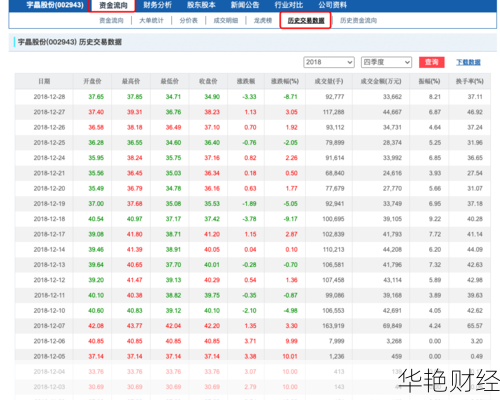Open the 股东股本 tab
The width and height of the screenshot is (500, 400).
[x=201, y=5]
